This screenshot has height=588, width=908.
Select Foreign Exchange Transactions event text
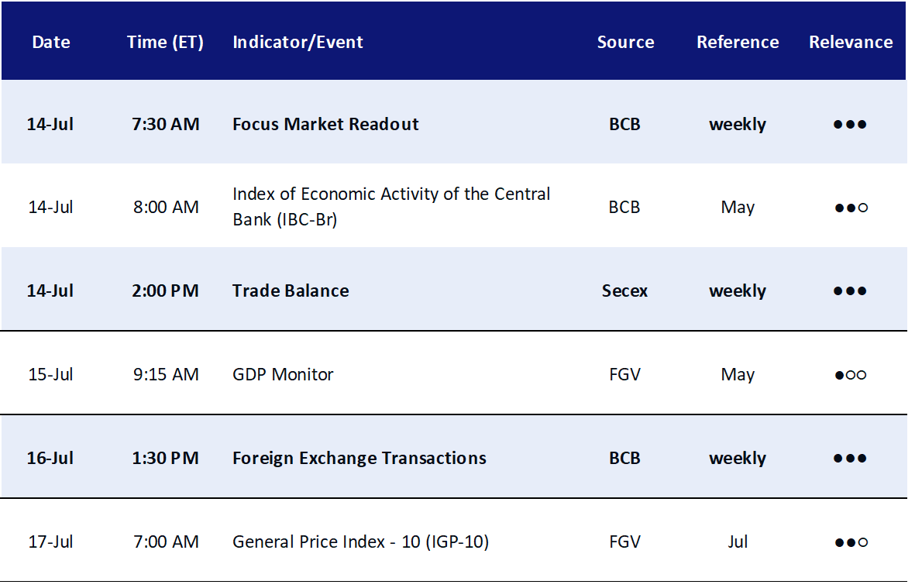point(359,458)
